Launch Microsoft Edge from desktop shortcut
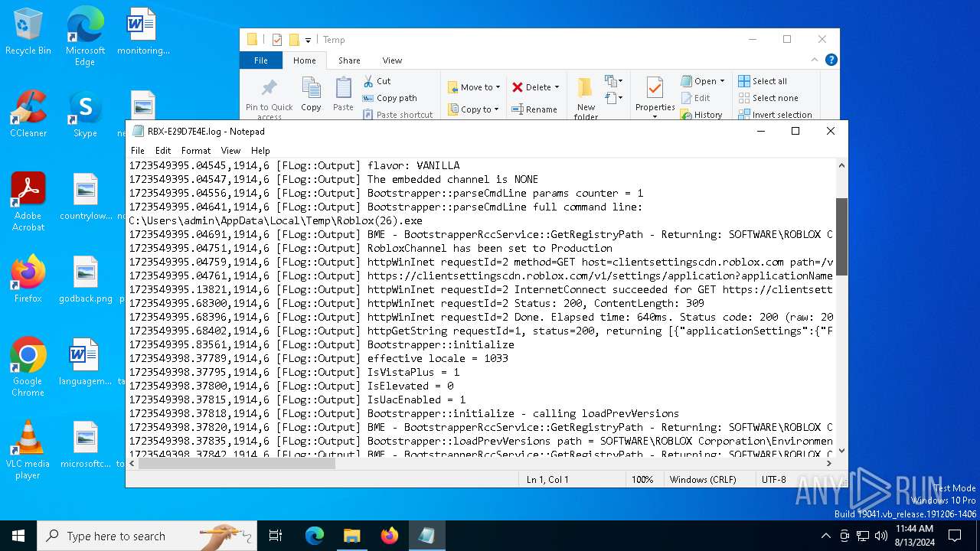This screenshot has width=980, height=551. (85, 37)
